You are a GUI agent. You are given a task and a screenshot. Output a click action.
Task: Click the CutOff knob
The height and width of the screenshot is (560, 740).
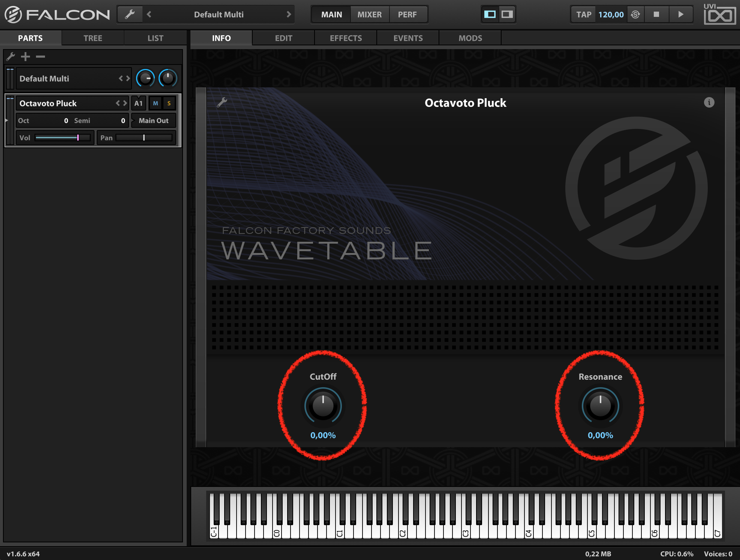click(x=323, y=406)
